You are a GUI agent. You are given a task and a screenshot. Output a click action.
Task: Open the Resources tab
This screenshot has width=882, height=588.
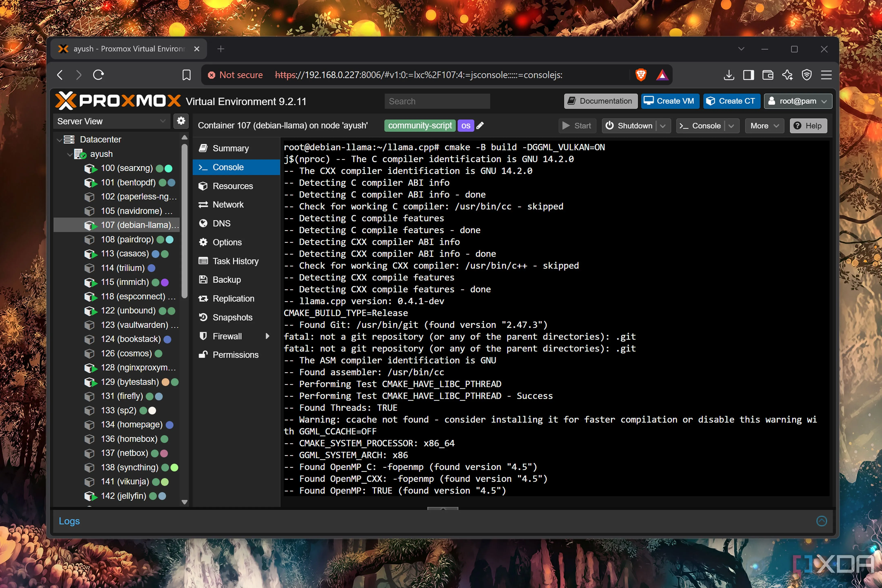click(236, 186)
